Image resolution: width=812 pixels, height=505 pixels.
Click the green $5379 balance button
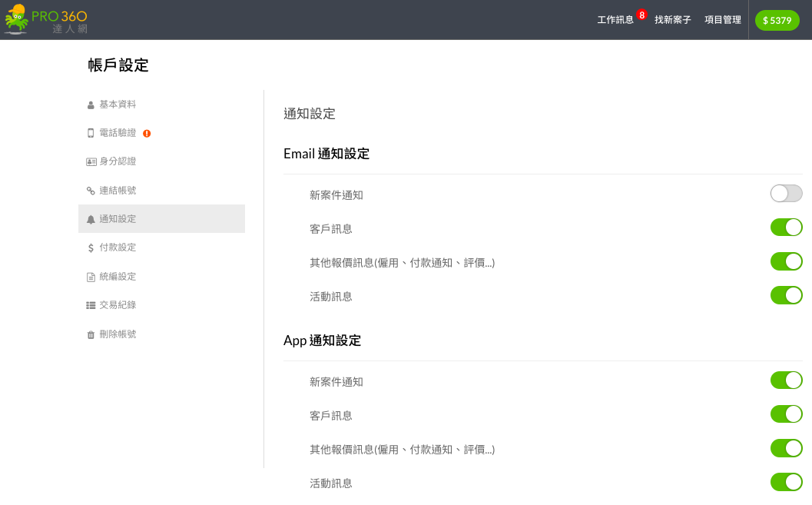point(777,20)
